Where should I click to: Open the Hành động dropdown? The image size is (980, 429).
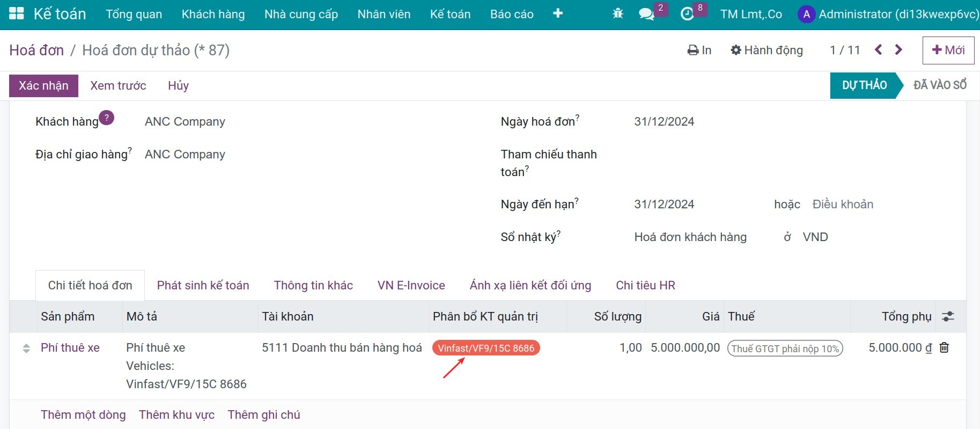767,50
